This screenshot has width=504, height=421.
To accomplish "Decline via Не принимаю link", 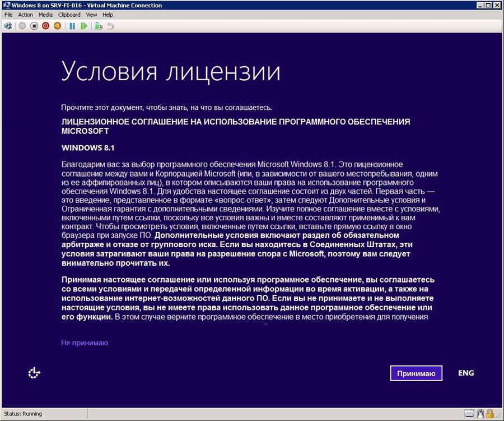I will point(85,343).
